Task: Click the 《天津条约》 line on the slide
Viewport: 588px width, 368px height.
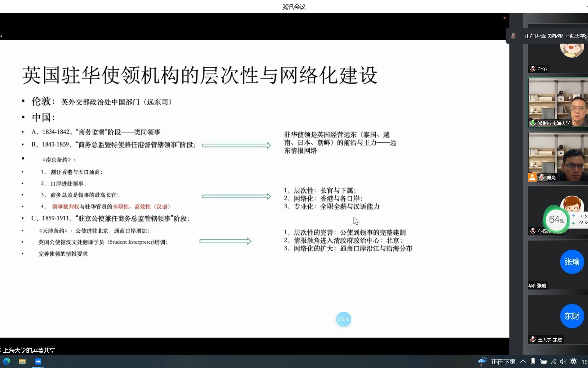Action: click(x=94, y=231)
